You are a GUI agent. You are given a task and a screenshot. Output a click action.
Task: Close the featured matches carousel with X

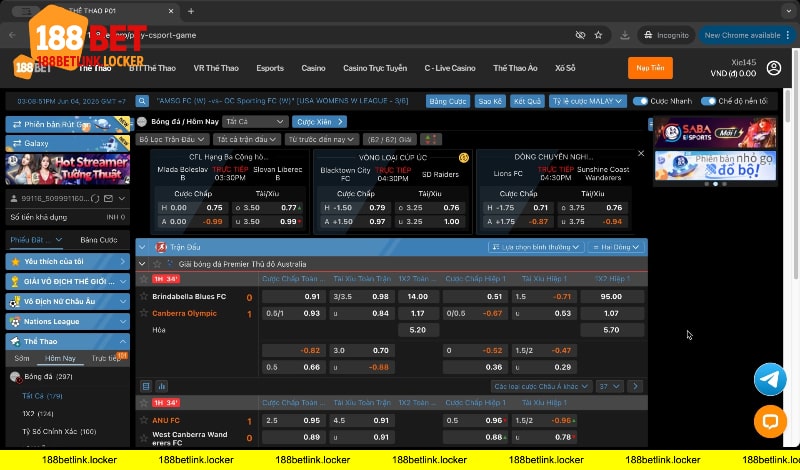point(639,154)
